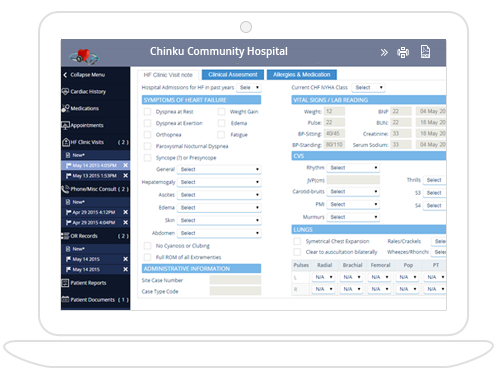Open the Apr 29 2015 4:04PM consult

(94, 222)
